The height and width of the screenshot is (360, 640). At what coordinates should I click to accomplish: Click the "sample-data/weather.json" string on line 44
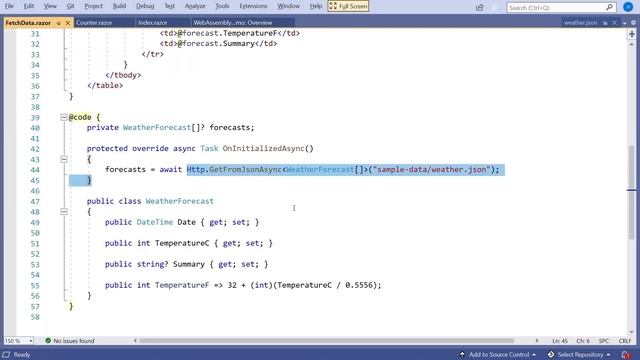click(x=431, y=169)
